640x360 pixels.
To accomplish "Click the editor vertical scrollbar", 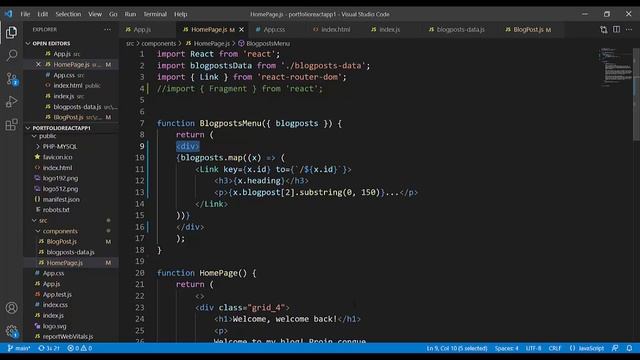I will tap(636, 94).
